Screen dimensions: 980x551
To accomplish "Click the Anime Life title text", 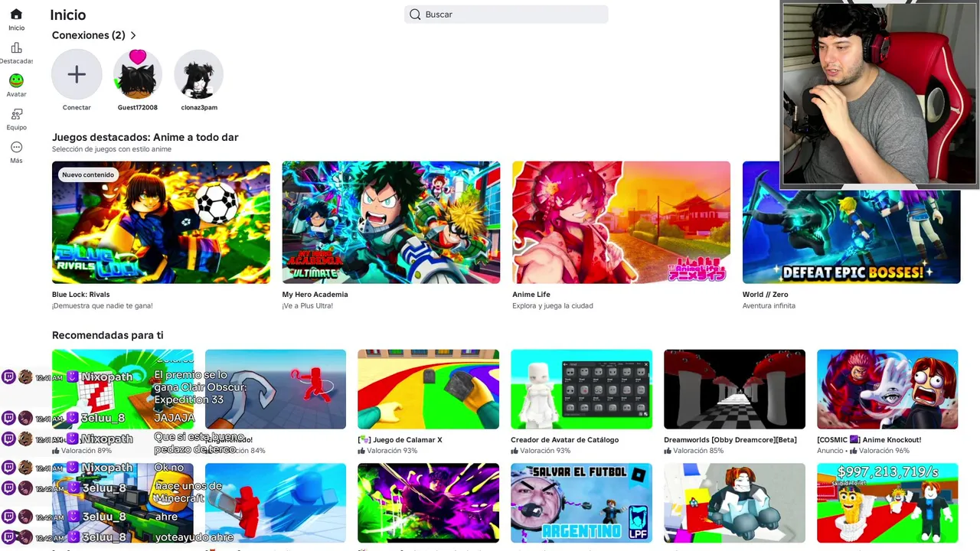I will pyautogui.click(x=531, y=295).
